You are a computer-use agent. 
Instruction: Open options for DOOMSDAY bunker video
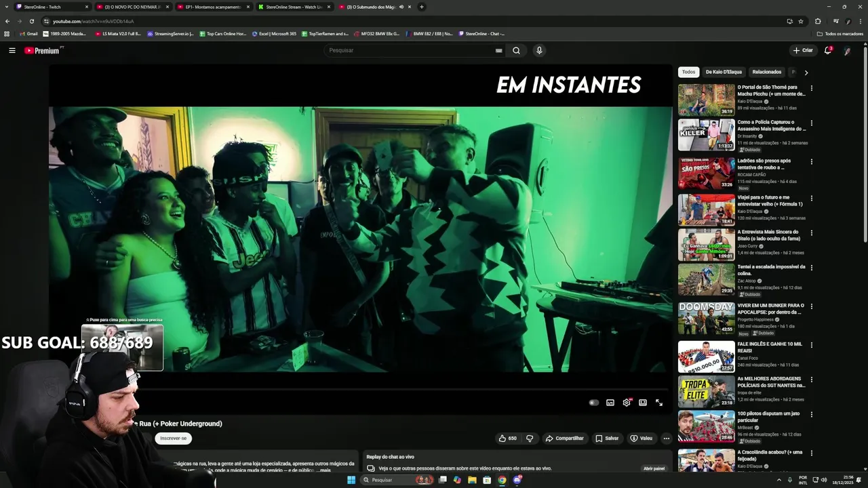click(x=811, y=306)
